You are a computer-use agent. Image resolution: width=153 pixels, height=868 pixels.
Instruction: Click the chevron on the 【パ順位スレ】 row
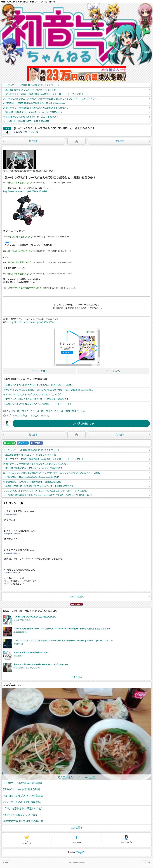[149, 477]
